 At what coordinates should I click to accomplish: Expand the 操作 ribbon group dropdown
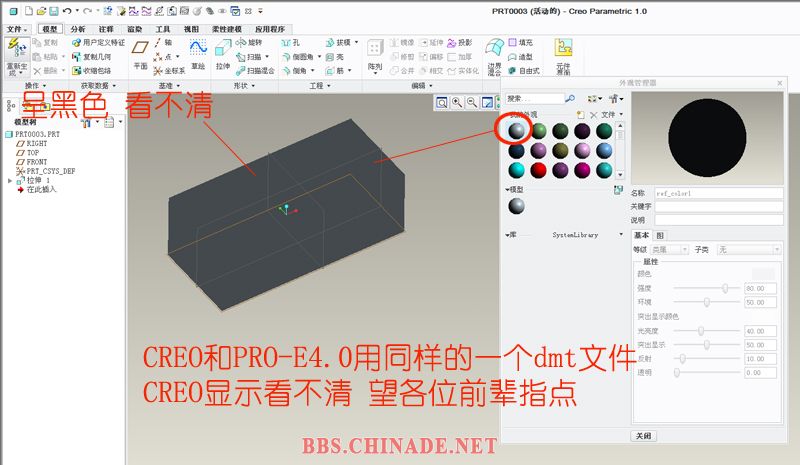(x=36, y=86)
